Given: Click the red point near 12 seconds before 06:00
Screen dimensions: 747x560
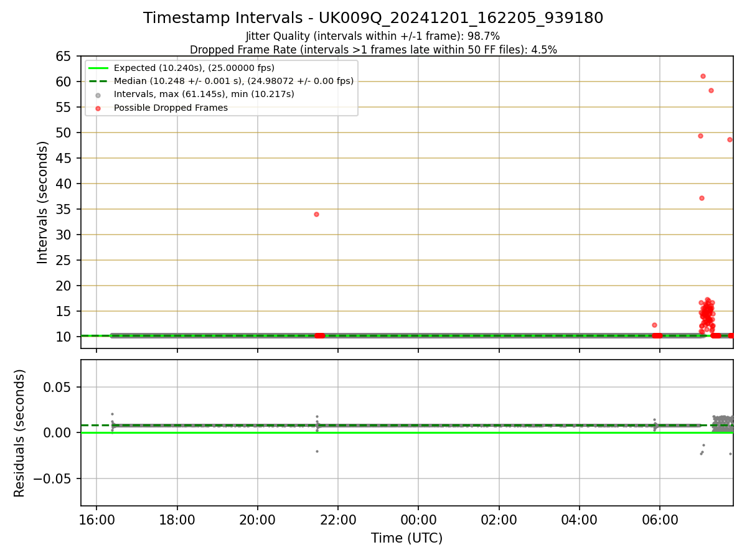Looking at the screenshot, I should 654,325.
